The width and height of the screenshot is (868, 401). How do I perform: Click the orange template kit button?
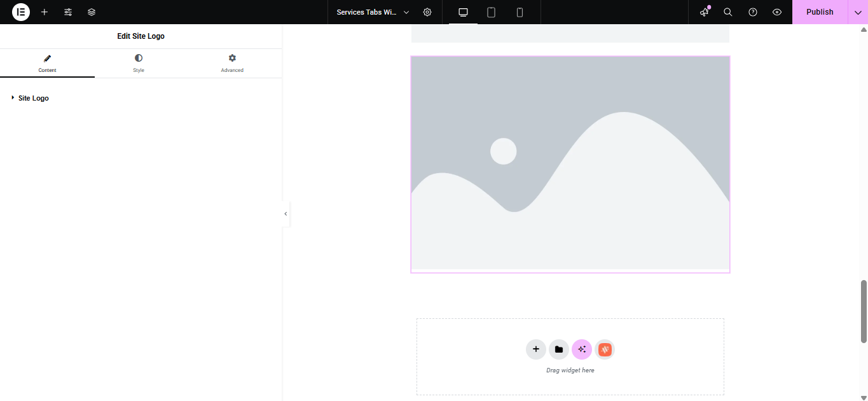[x=605, y=349]
